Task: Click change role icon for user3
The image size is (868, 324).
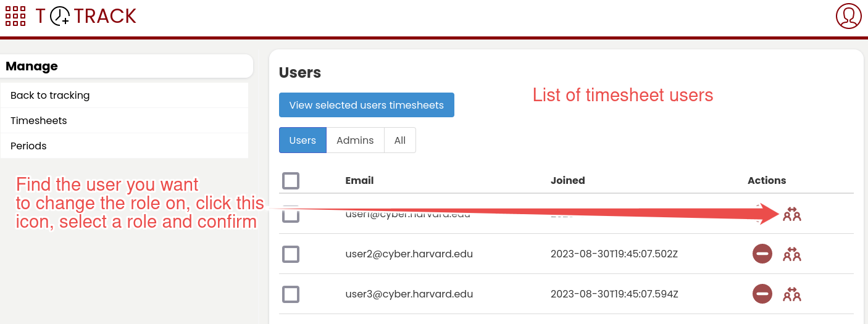Action: 791,294
